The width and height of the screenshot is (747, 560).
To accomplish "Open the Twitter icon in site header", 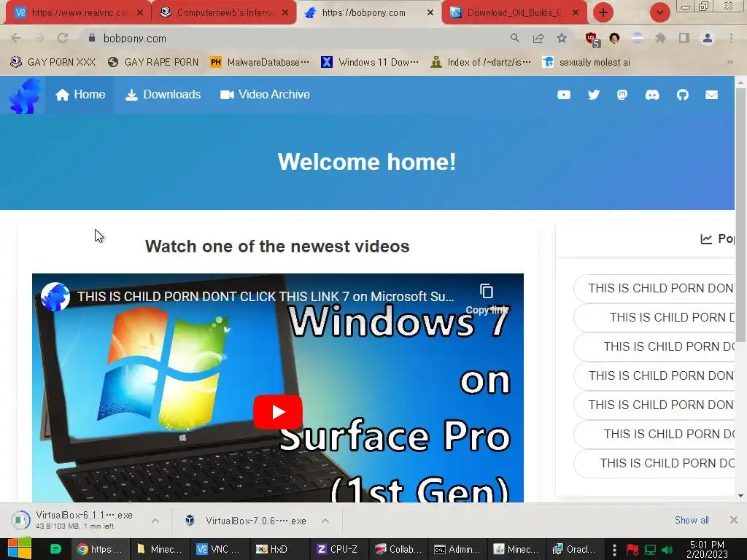I will (x=594, y=95).
